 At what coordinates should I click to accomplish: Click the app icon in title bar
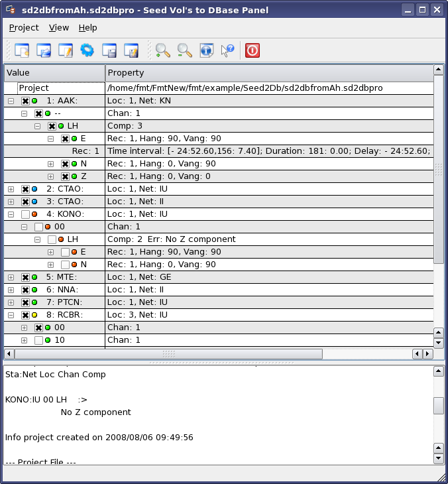coord(11,10)
